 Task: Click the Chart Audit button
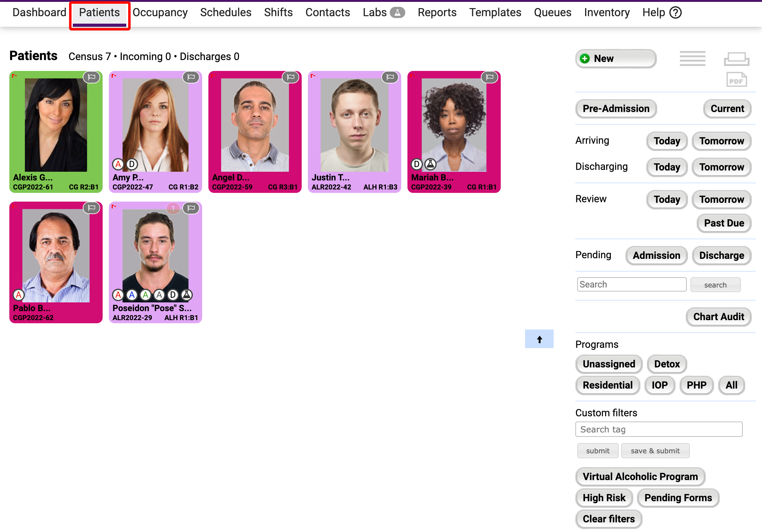point(718,317)
